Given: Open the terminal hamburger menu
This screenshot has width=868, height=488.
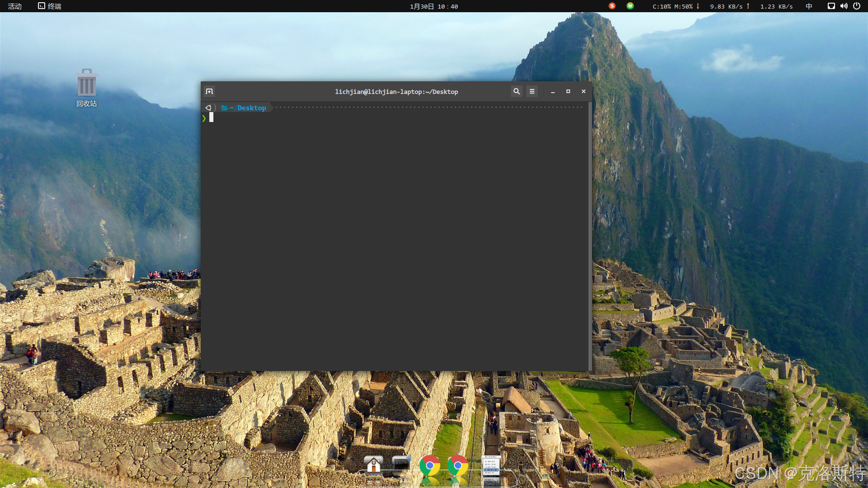Looking at the screenshot, I should pos(532,91).
